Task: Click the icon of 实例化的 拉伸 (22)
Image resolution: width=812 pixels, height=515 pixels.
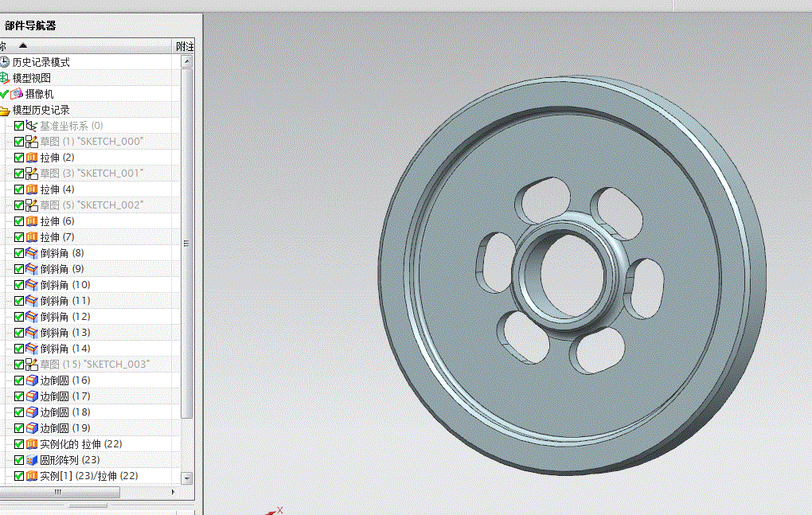Action: point(32,444)
